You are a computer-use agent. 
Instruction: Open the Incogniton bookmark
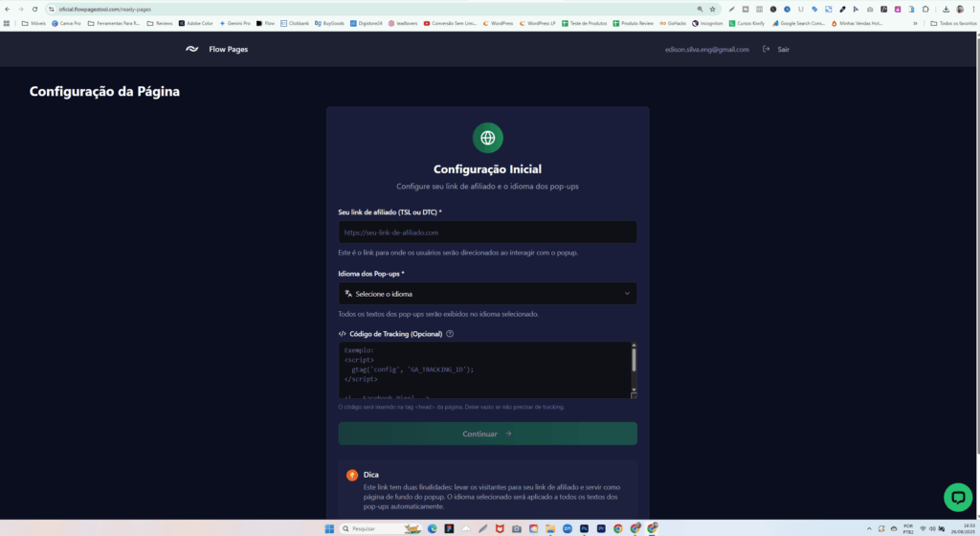(x=707, y=23)
